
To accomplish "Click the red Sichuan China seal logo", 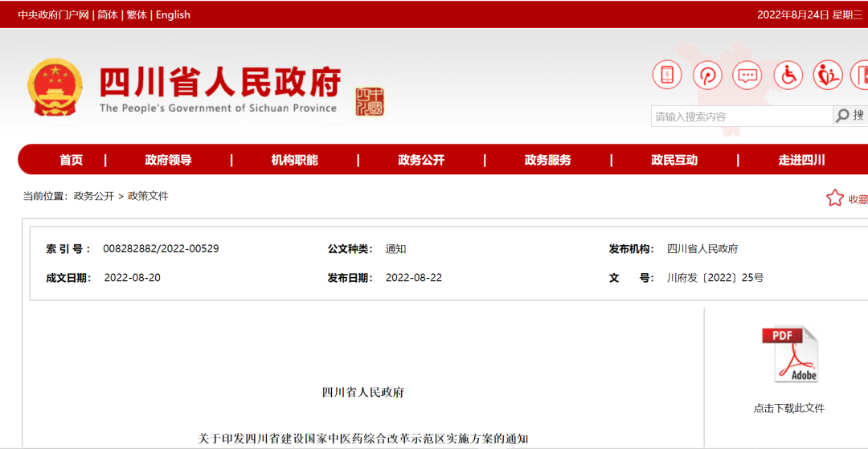I will click(x=370, y=102).
